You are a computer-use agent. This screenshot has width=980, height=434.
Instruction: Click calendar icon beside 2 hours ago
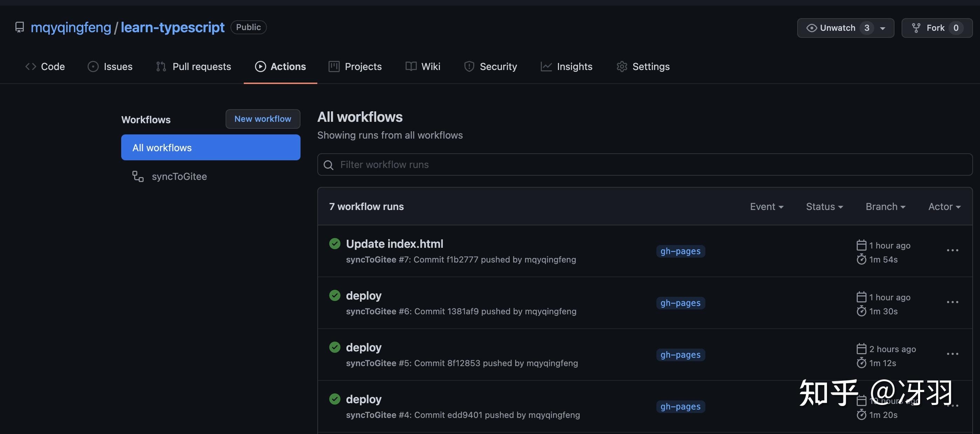pos(861,349)
